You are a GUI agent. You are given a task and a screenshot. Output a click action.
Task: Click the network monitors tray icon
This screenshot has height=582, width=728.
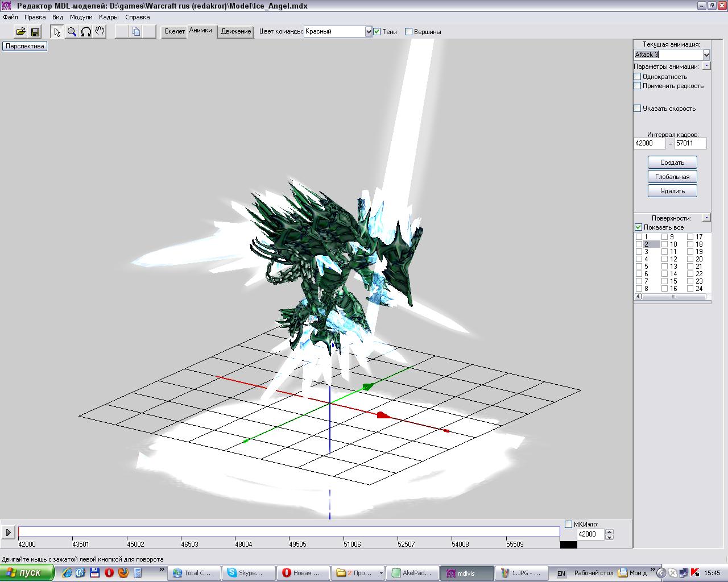[684, 573]
